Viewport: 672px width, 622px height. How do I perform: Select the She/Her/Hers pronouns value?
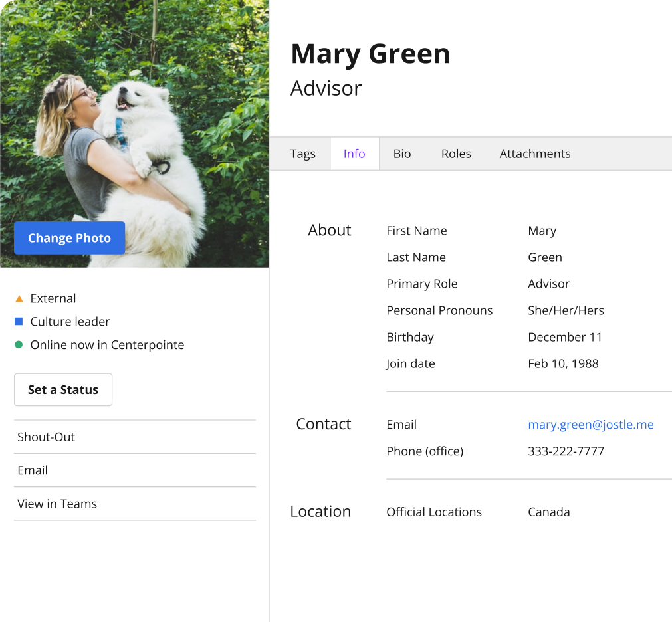pyautogui.click(x=566, y=310)
